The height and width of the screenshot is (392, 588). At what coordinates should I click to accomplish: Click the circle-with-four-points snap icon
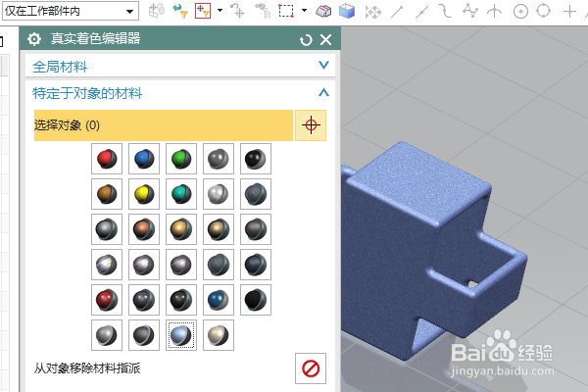[543, 11]
